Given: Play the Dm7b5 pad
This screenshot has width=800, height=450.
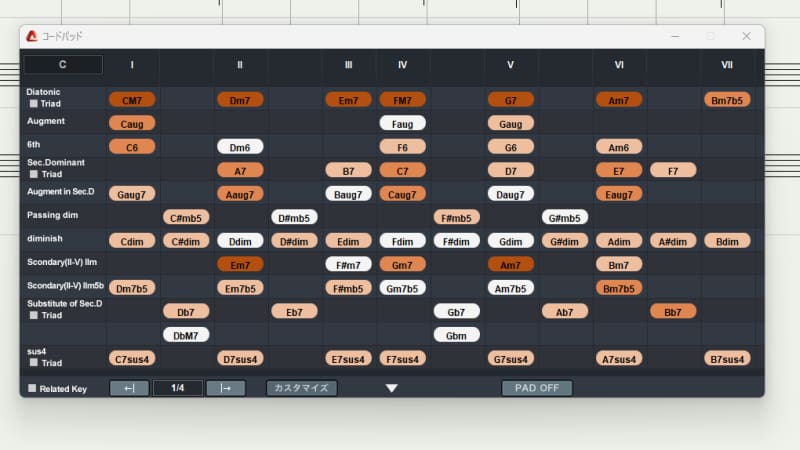Looking at the screenshot, I should pyautogui.click(x=132, y=288).
